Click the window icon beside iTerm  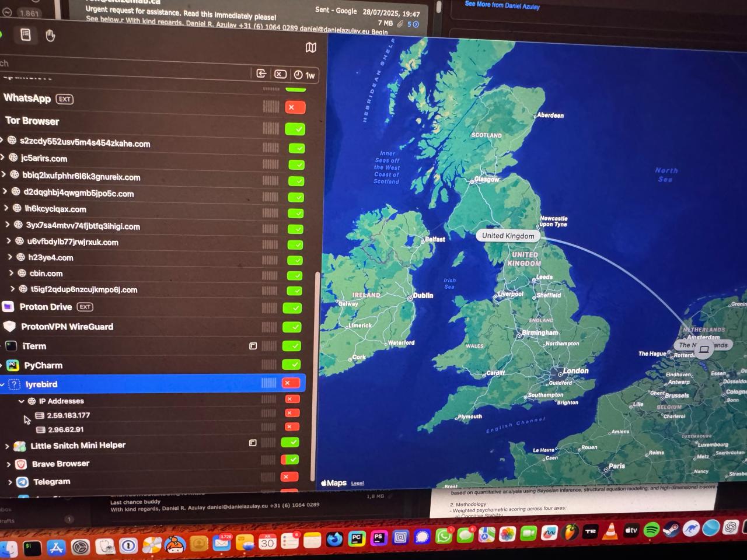click(253, 346)
